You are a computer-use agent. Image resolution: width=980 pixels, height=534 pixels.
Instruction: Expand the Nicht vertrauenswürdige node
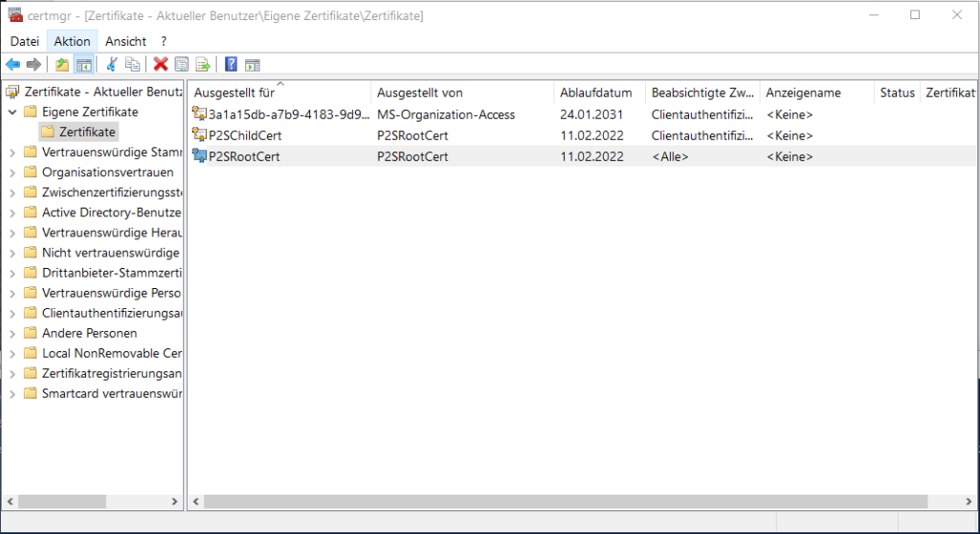coord(12,253)
